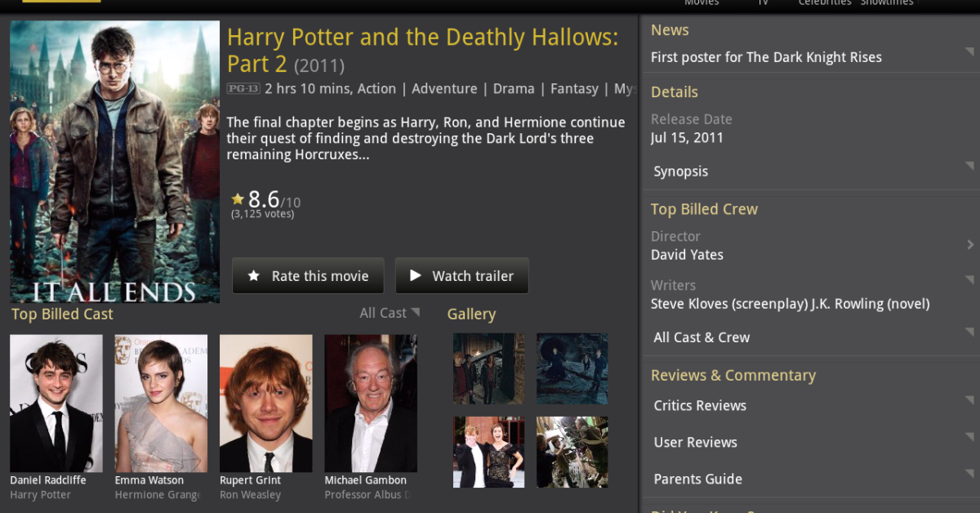The height and width of the screenshot is (513, 980).
Task: Click the Gallery heading
Action: [x=471, y=314]
